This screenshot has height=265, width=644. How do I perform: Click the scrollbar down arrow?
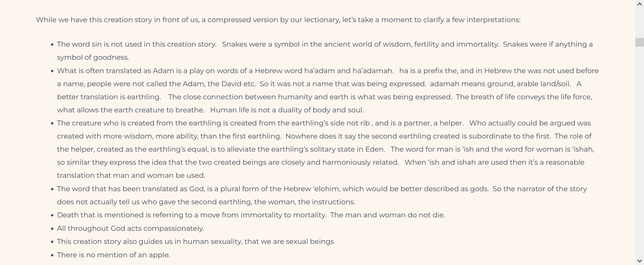click(x=640, y=261)
